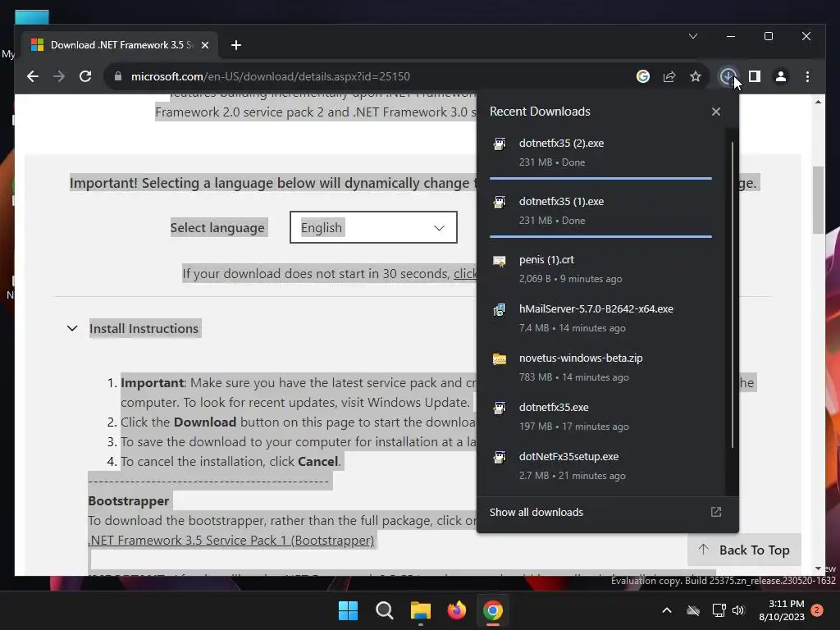Open File Explorer from taskbar
Screen dimensions: 840x630
click(x=421, y=610)
